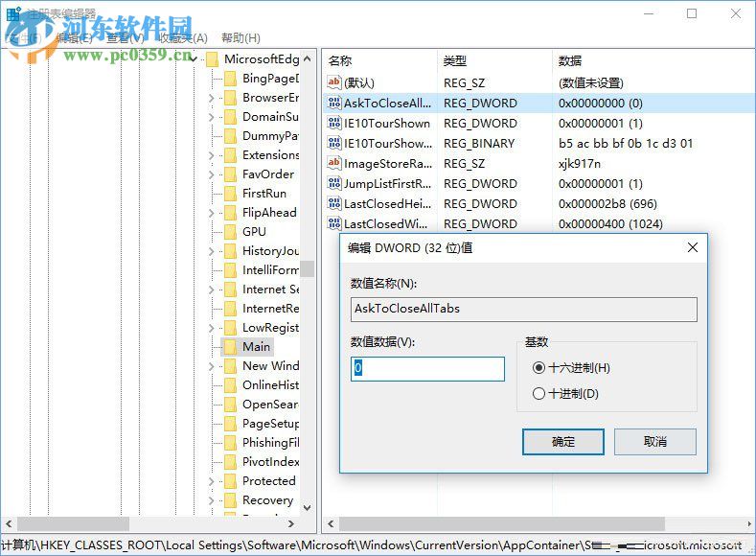This screenshot has height=556, width=756.
Task: Select the OnlineHist tree item
Action: (270, 384)
